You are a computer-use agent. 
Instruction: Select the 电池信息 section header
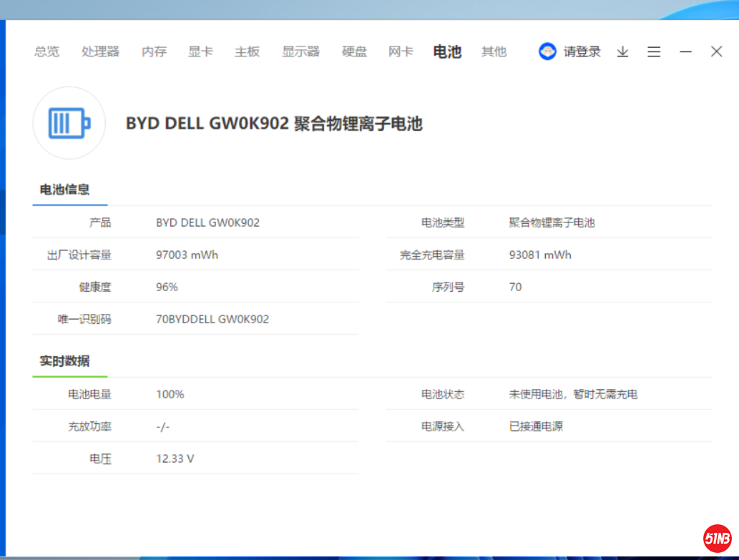64,190
